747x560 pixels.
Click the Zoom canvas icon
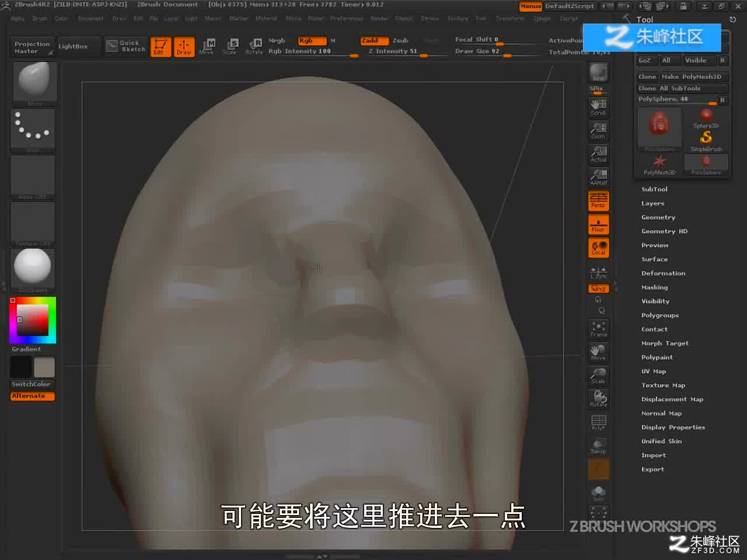pos(598,131)
